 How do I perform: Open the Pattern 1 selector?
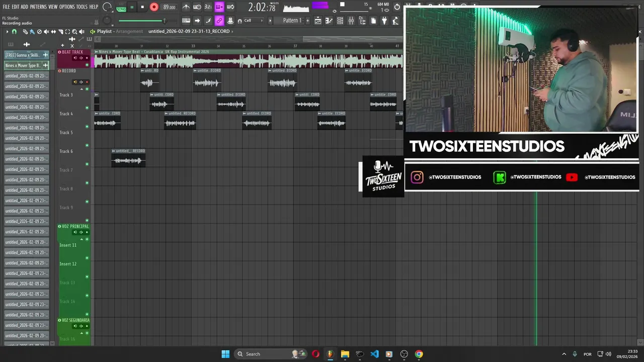click(292, 21)
